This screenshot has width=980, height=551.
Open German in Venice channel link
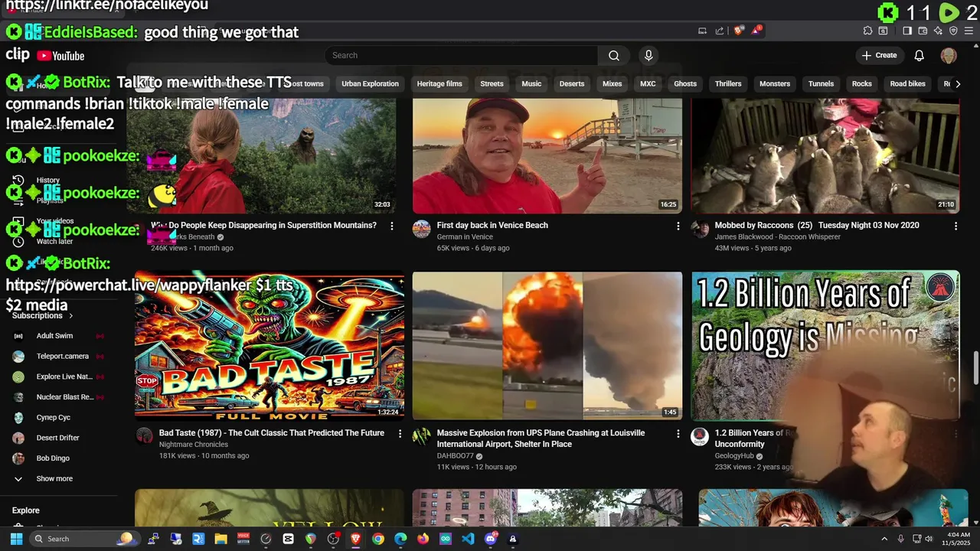coord(465,237)
